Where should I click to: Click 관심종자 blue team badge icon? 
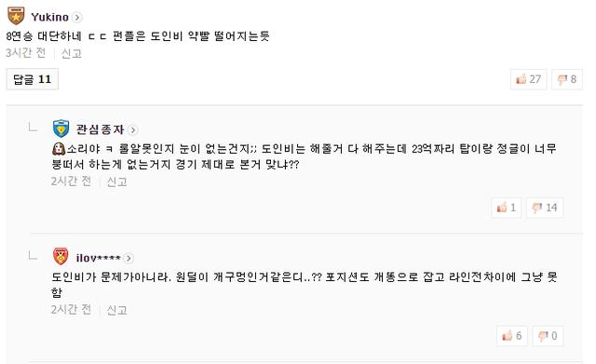pyautogui.click(x=61, y=128)
